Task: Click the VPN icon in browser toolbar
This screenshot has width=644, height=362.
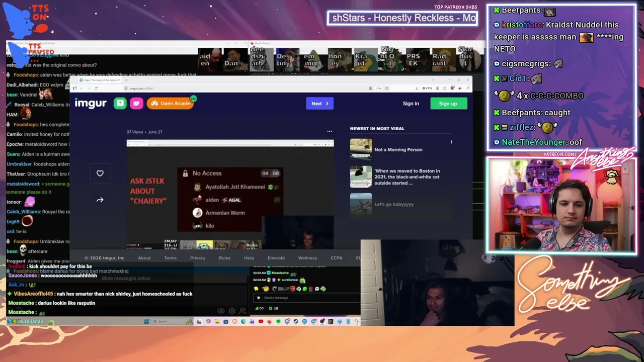Action: (427, 88)
